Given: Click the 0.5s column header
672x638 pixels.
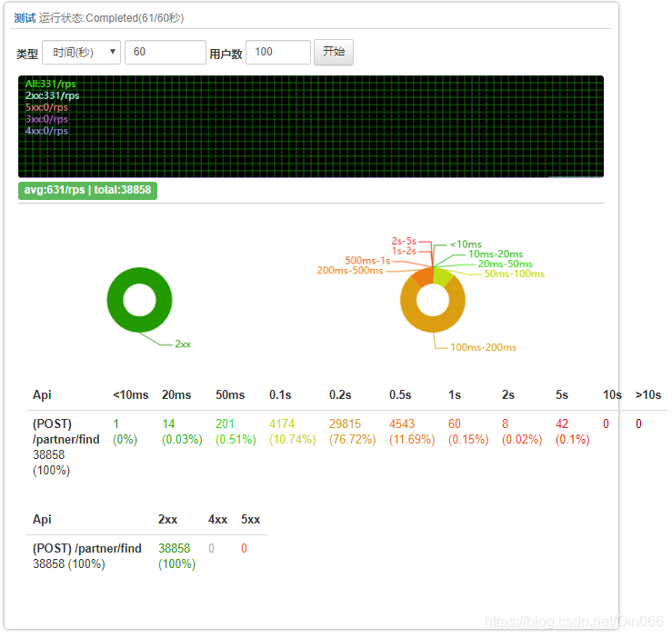Looking at the screenshot, I should pyautogui.click(x=400, y=395).
